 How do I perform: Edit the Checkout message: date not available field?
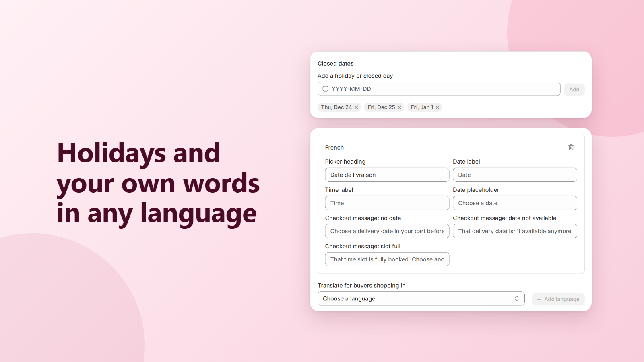(x=515, y=231)
